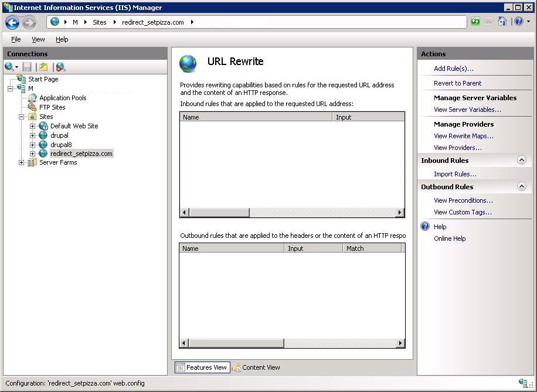Open the View menu

tap(38, 39)
